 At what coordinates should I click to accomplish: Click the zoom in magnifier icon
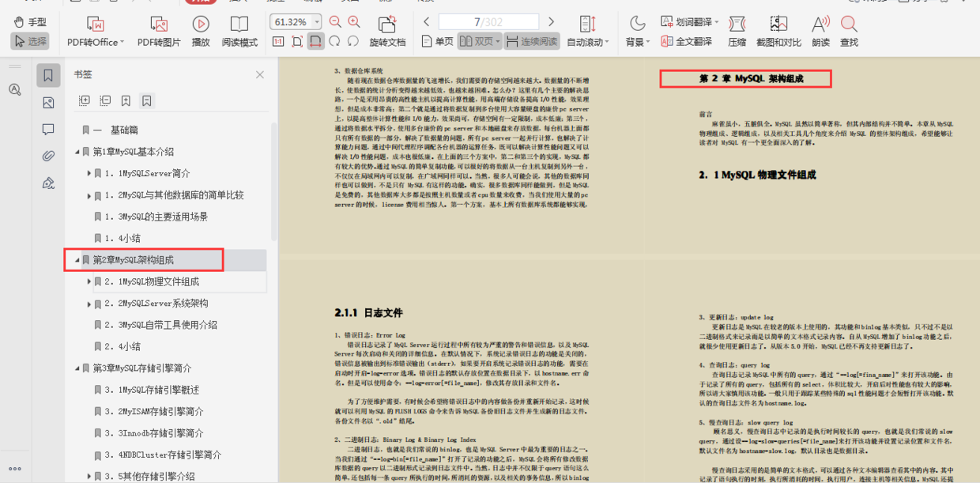tap(354, 22)
